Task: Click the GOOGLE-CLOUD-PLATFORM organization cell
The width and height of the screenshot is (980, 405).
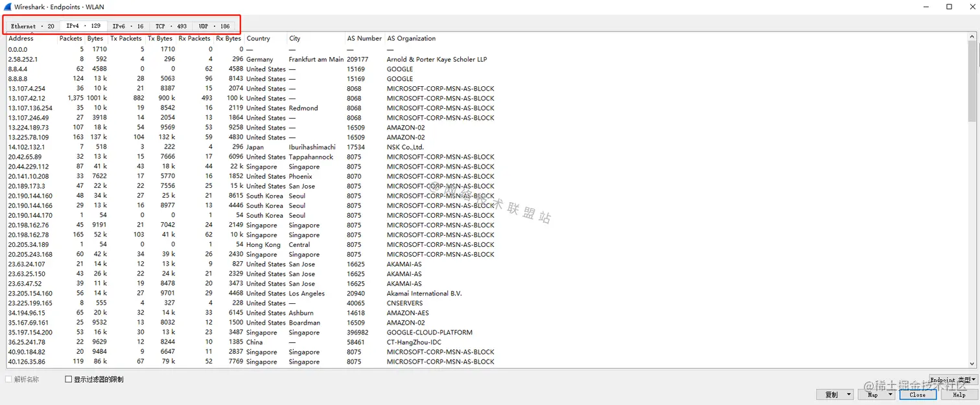Action: (x=428, y=332)
